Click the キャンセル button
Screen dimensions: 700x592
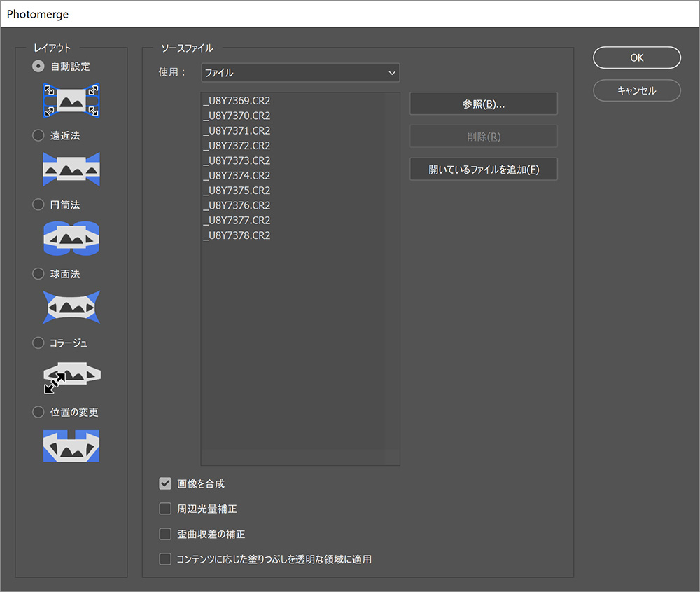pos(636,90)
